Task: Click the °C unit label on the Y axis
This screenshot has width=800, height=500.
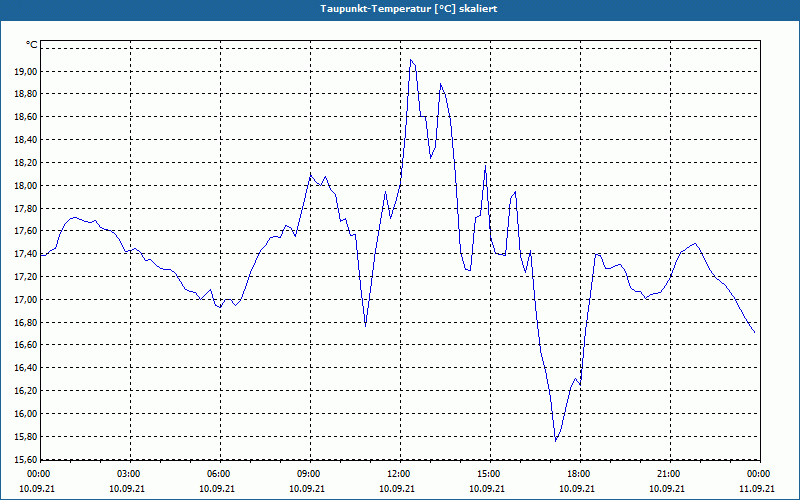Action: 32,45
